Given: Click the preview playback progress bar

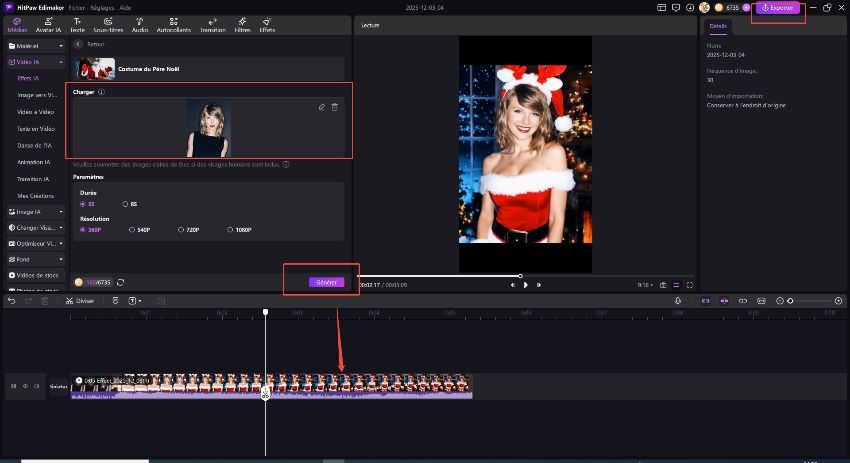Looking at the screenshot, I should coord(525,276).
